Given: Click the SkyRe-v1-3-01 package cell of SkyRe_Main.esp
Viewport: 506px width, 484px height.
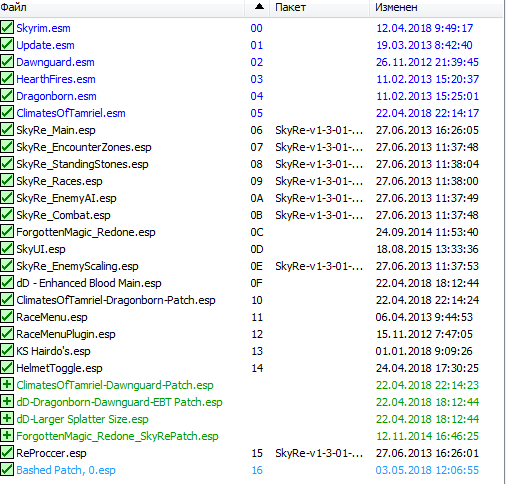Looking at the screenshot, I should click(319, 130).
